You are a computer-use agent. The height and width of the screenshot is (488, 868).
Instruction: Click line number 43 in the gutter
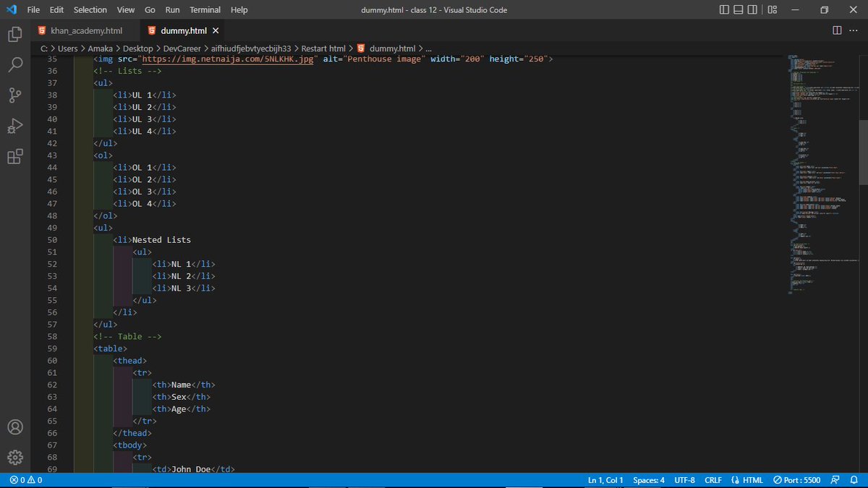[51, 155]
